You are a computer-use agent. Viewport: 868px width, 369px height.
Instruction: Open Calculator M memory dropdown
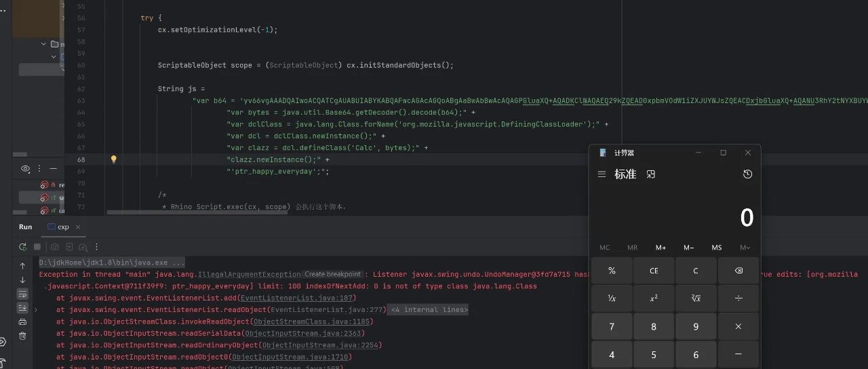pos(745,248)
